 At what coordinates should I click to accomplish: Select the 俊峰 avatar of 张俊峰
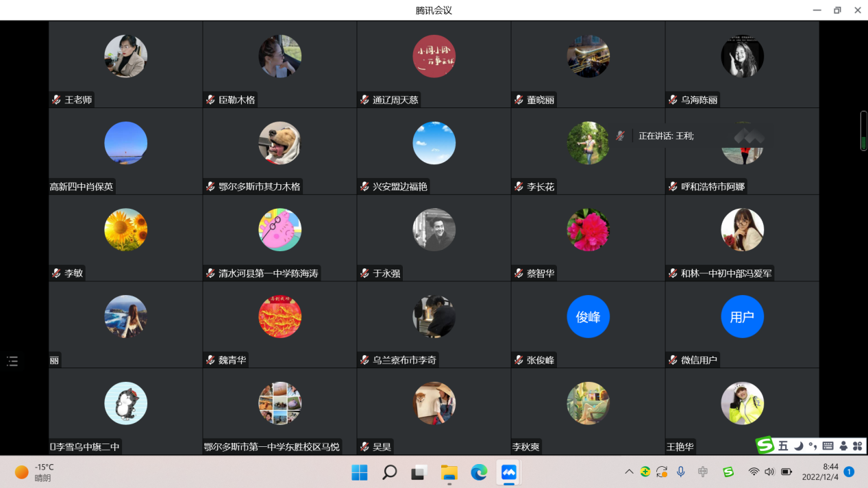click(x=588, y=317)
